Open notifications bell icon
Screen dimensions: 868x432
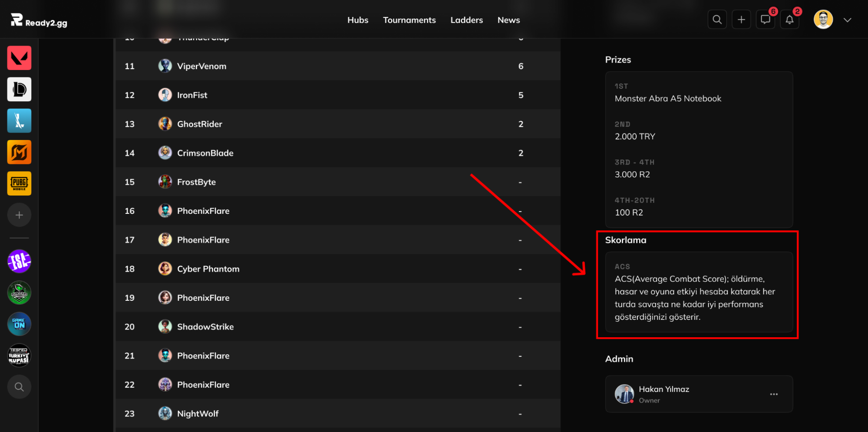(x=789, y=20)
